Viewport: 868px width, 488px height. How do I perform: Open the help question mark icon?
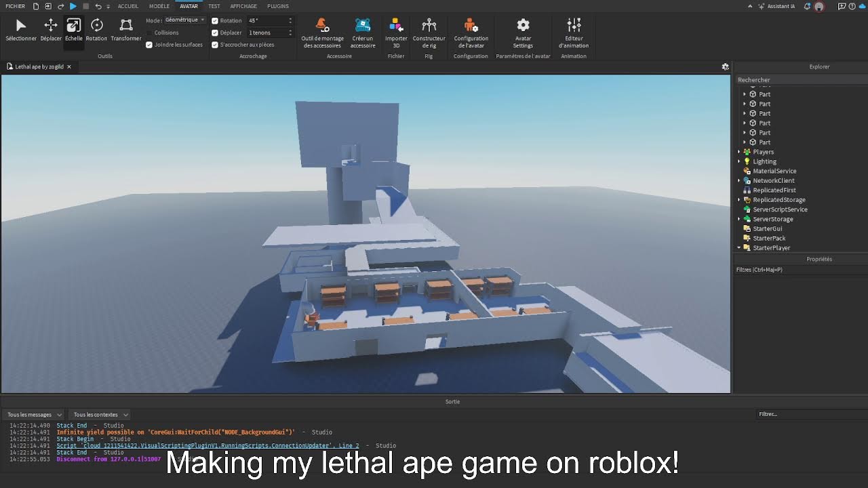(x=852, y=6)
